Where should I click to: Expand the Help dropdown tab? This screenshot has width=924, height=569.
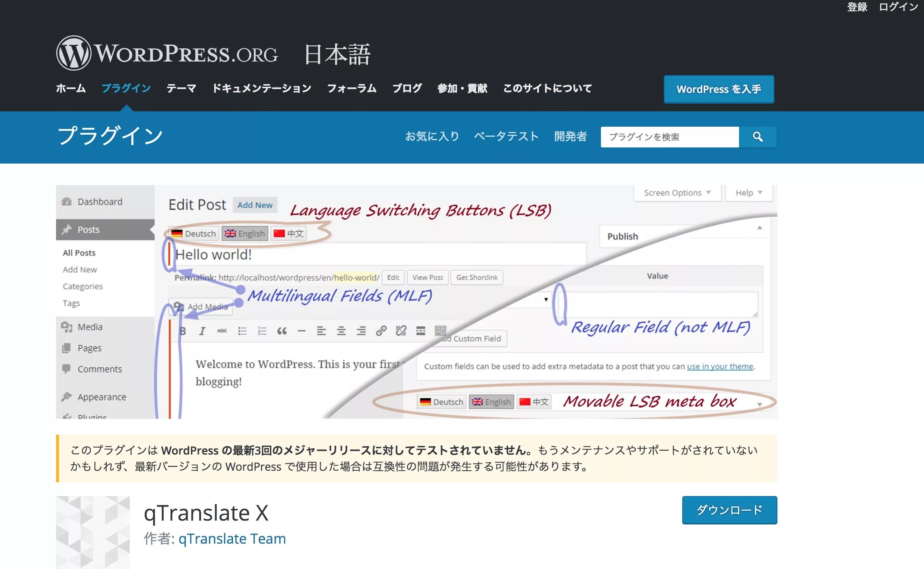pos(748,193)
